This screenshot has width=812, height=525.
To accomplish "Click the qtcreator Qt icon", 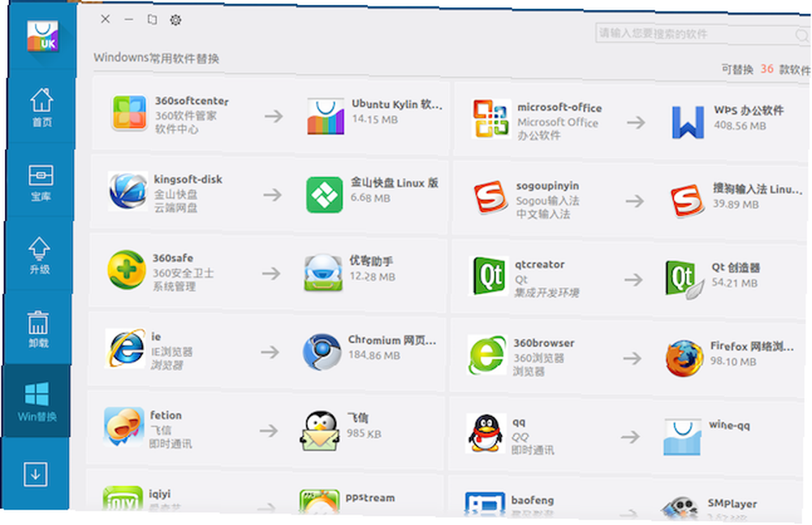I will coord(489,276).
